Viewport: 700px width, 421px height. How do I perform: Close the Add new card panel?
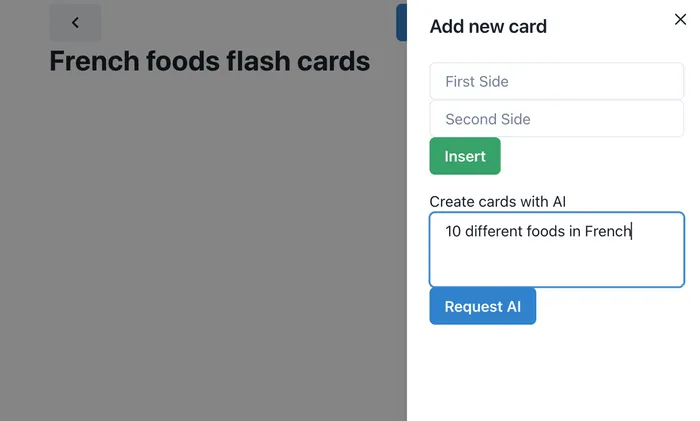coord(680,19)
